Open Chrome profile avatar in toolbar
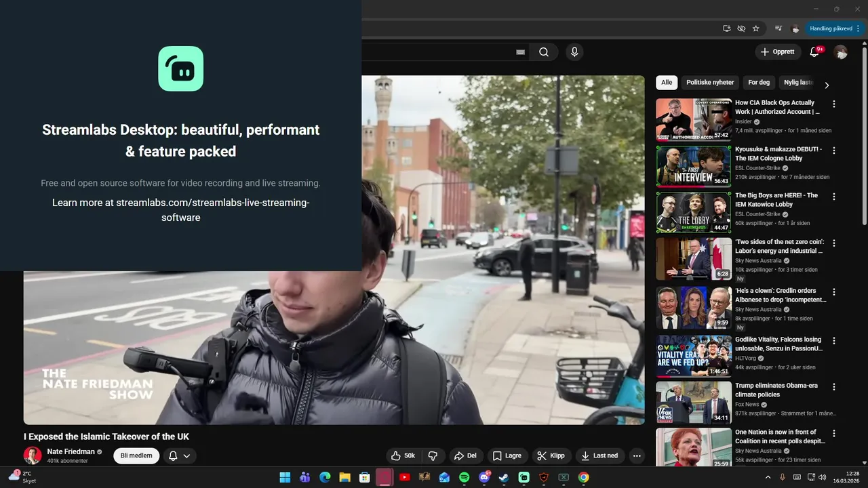This screenshot has width=868, height=488. pyautogui.click(x=795, y=28)
